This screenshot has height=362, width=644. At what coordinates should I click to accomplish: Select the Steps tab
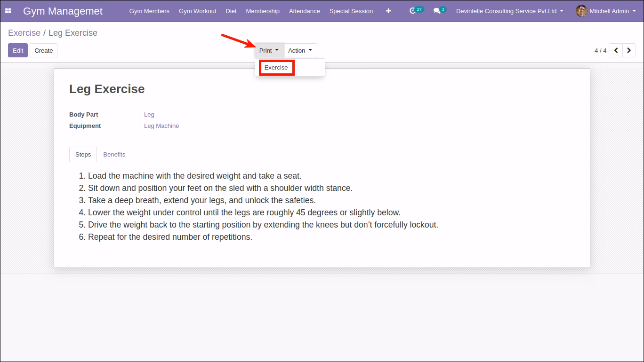(83, 154)
